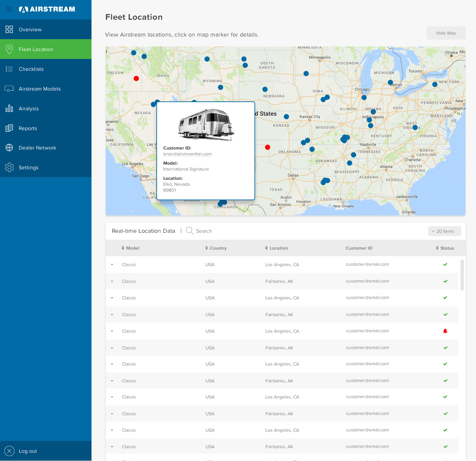Click the blue marker near Kansas City
The image size is (476, 461).
pos(286,117)
